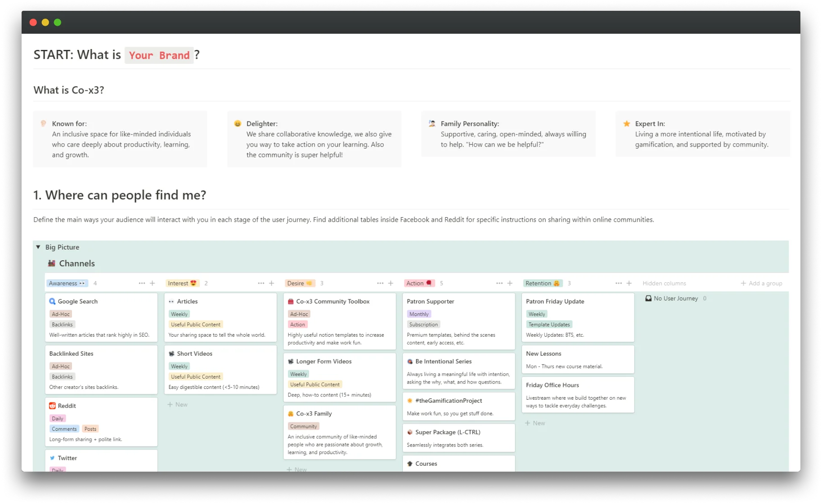This screenshot has height=504, width=822.
Task: Open the Backlinked Sites card
Action: (x=101, y=370)
